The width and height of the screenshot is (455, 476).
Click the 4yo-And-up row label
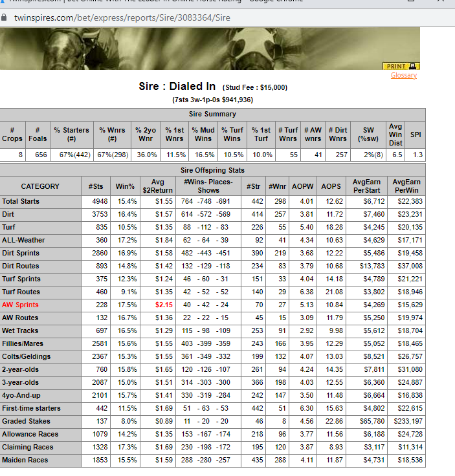pos(21,396)
